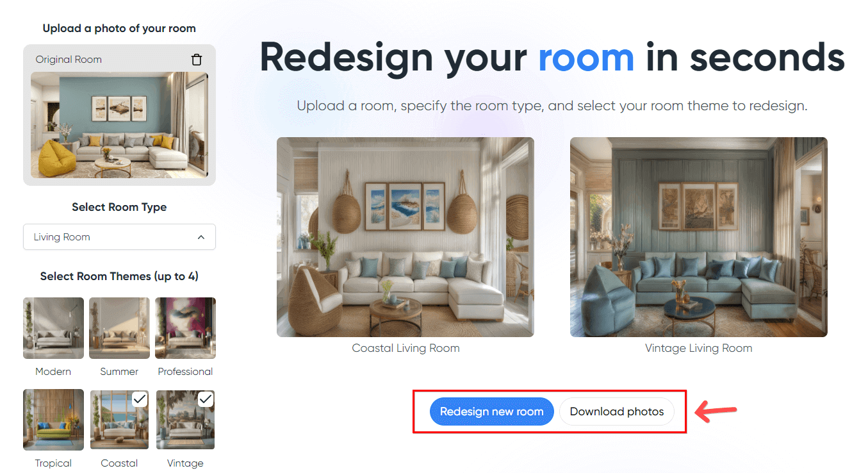Click the Coastal Living Room caption
The image size is (868, 473).
[x=405, y=348]
